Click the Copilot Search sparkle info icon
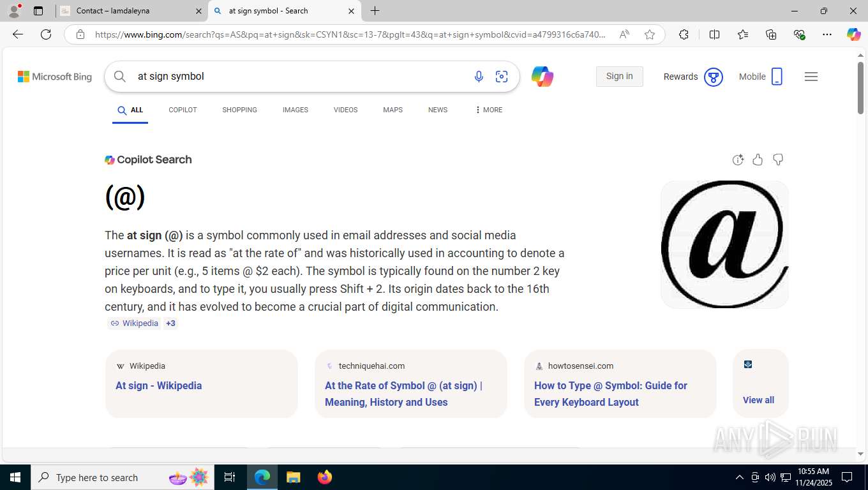Image resolution: width=868 pixels, height=490 pixels. click(738, 160)
